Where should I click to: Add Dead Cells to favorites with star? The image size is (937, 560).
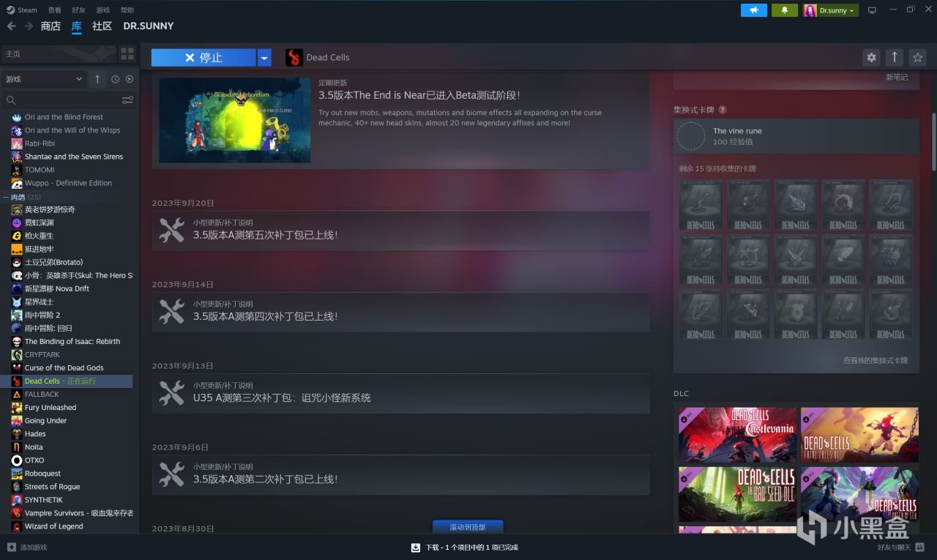[917, 57]
